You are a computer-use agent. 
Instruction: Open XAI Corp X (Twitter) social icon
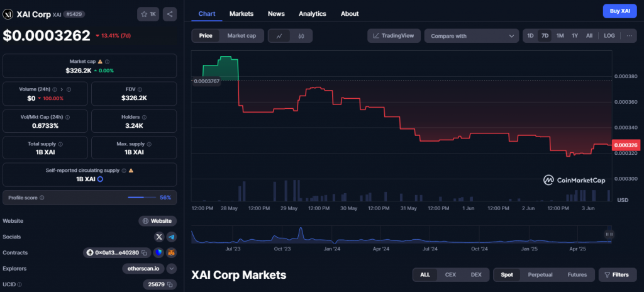click(x=159, y=237)
